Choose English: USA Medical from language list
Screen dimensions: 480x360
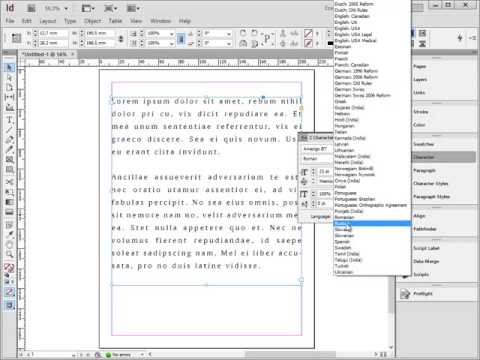355,40
